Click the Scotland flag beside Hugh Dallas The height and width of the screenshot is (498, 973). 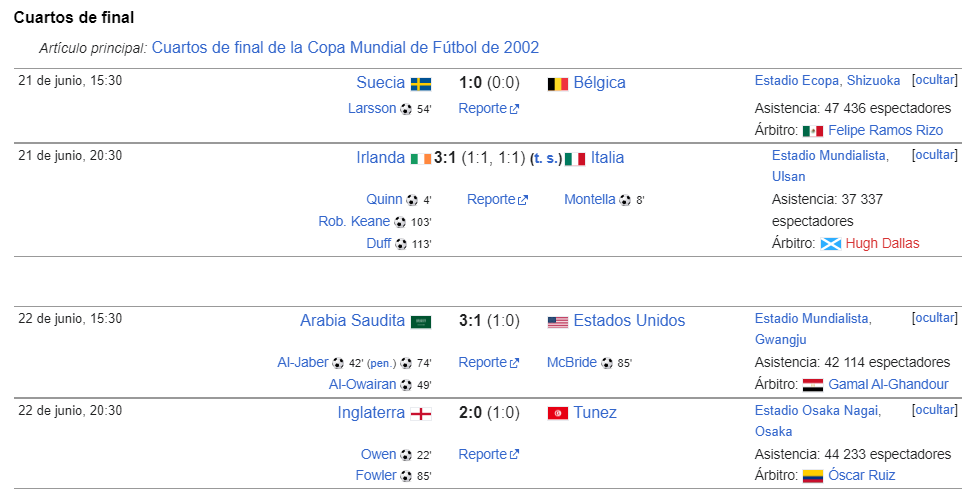830,244
